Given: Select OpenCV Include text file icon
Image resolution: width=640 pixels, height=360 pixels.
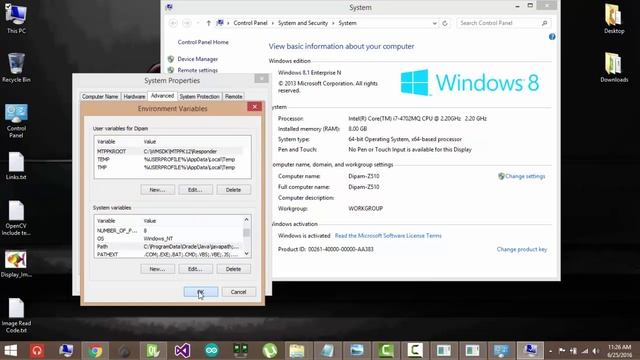Looking at the screenshot, I should 16,218.
